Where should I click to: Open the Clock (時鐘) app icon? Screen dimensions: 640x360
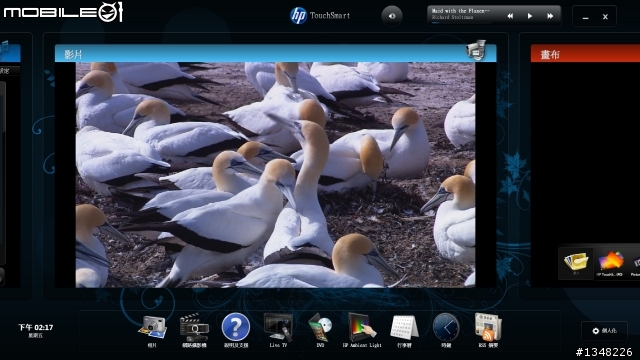(x=446, y=327)
